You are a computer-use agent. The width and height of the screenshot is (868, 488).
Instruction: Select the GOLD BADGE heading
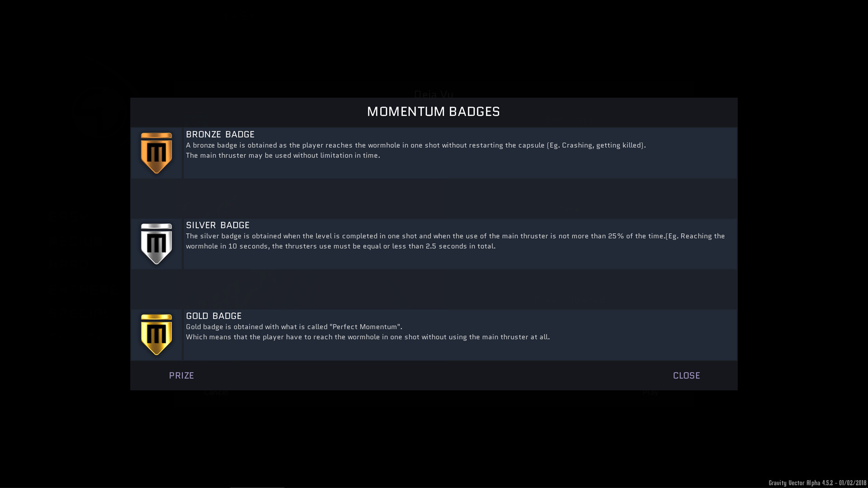point(214,316)
